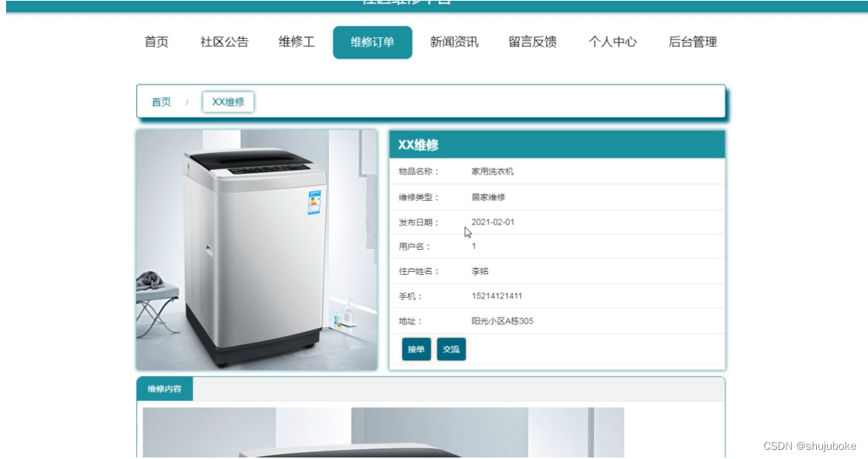Go to 社区公告 page
The height and width of the screenshot is (459, 868).
pos(224,42)
